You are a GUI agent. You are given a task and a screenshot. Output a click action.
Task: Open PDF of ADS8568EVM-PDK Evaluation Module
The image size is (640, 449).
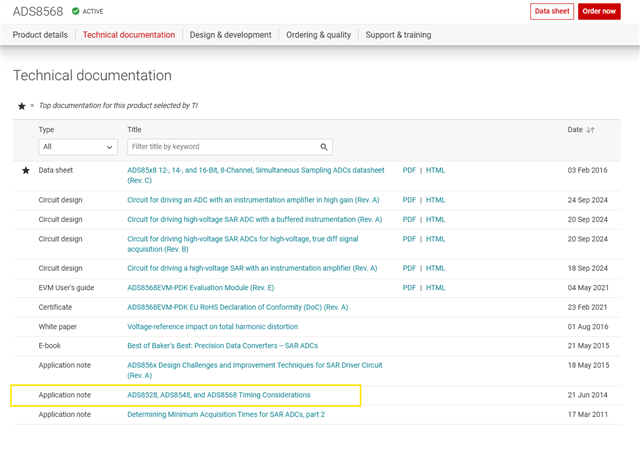tap(409, 288)
